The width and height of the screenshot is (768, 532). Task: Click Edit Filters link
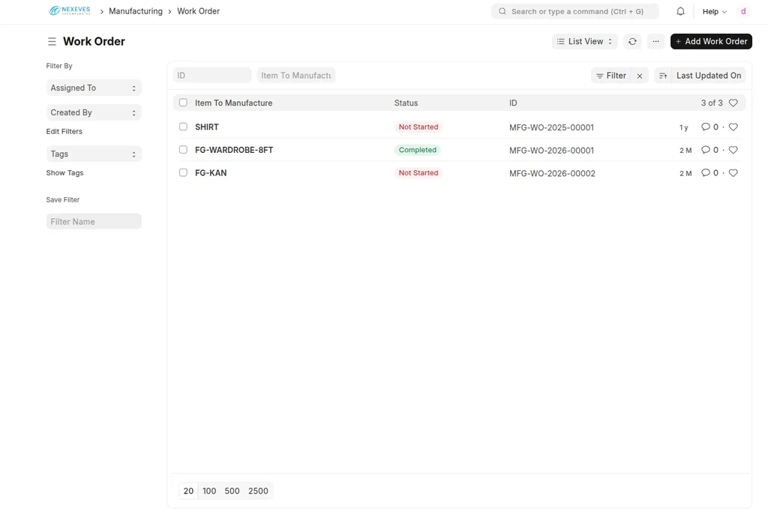(64, 131)
